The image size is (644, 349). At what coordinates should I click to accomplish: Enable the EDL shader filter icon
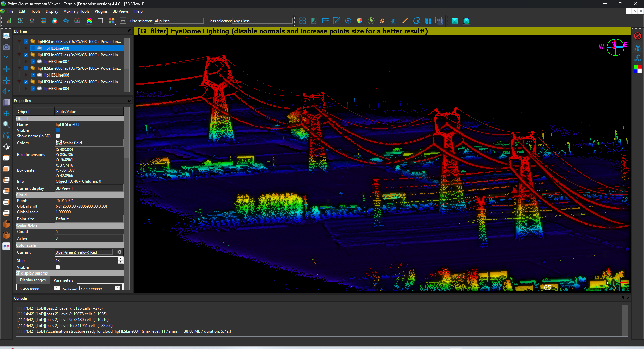pos(637,47)
